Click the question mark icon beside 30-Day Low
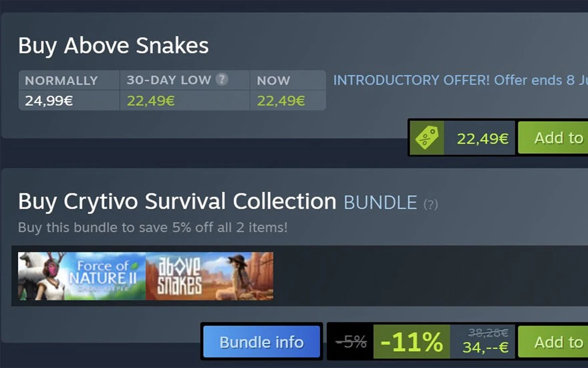Screen dimensions: 588x368 coord(222,79)
